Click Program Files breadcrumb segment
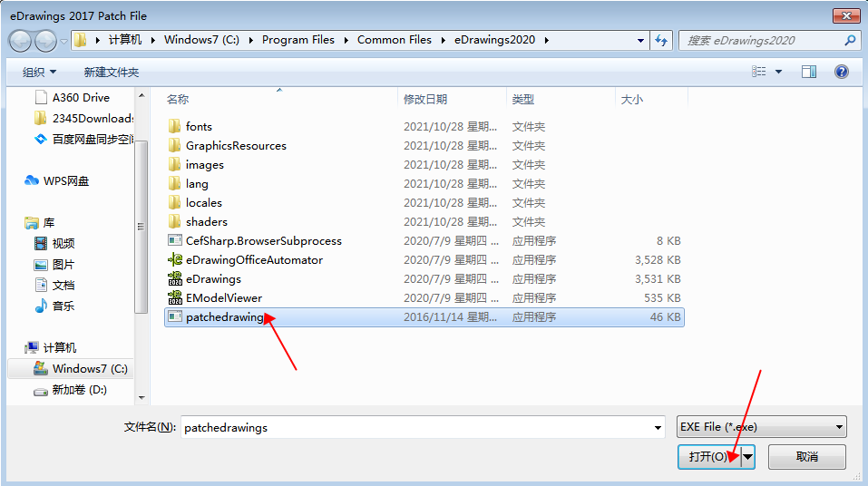 pyautogui.click(x=297, y=40)
